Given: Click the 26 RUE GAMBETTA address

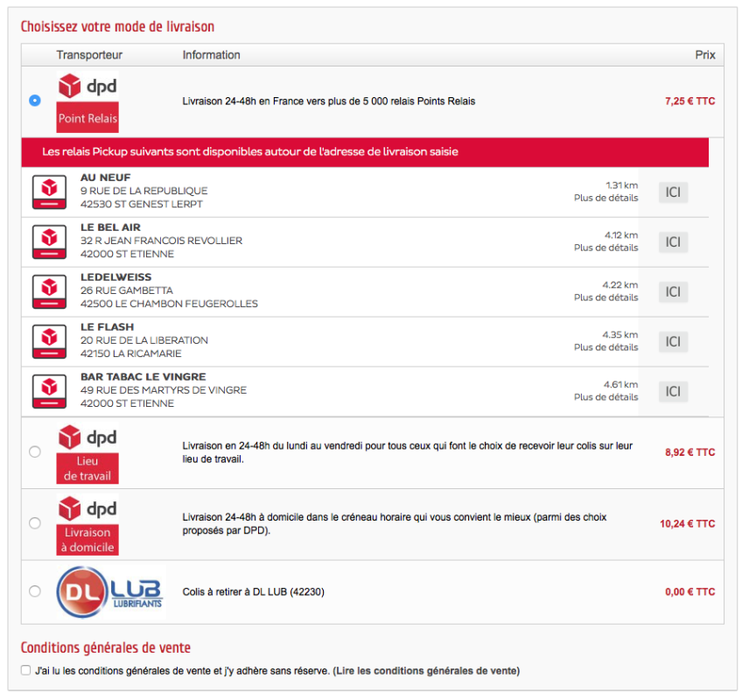Looking at the screenshot, I should click(x=126, y=290).
